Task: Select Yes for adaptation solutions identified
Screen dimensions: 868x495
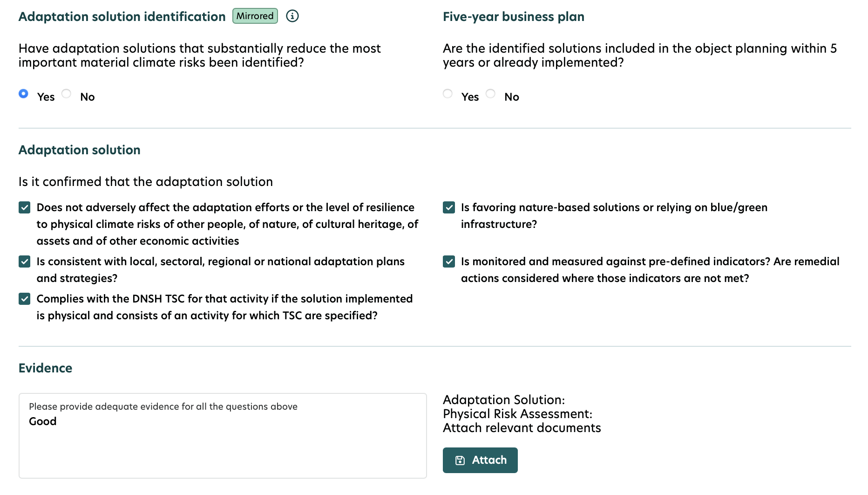Action: (x=23, y=94)
